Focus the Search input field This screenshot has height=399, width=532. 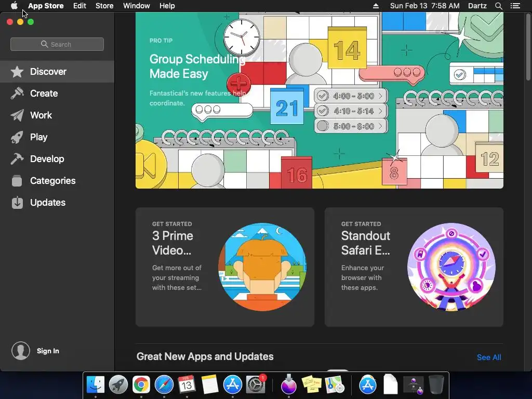click(57, 44)
